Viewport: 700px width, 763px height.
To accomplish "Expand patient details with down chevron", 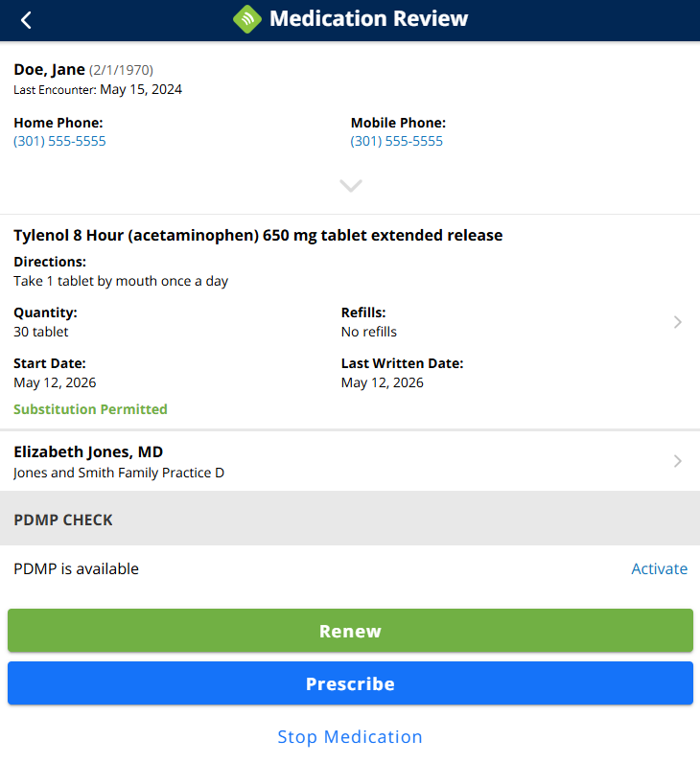I will [x=351, y=185].
